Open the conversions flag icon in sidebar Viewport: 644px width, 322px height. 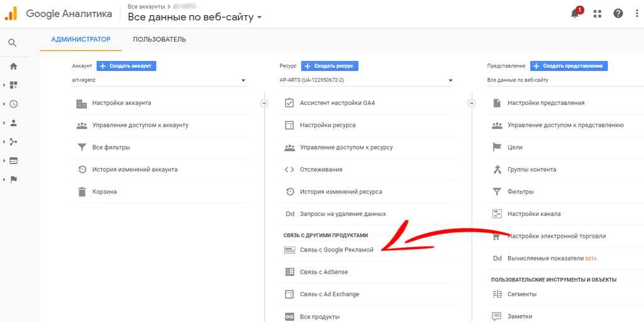point(13,179)
